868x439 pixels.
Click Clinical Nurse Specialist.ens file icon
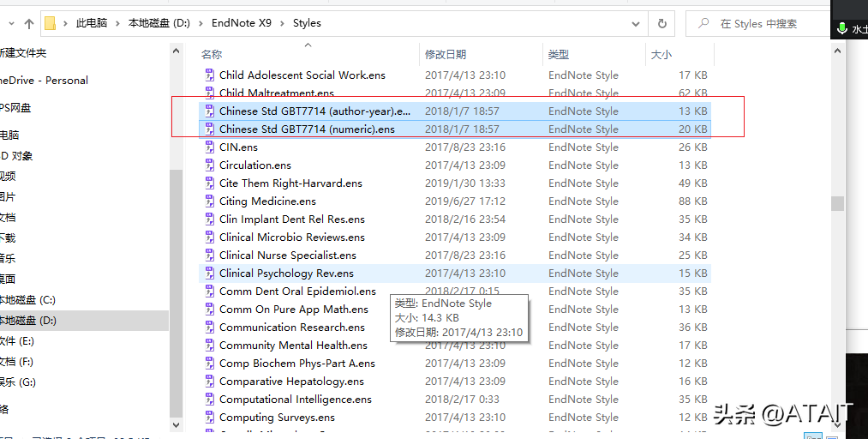[x=209, y=255]
